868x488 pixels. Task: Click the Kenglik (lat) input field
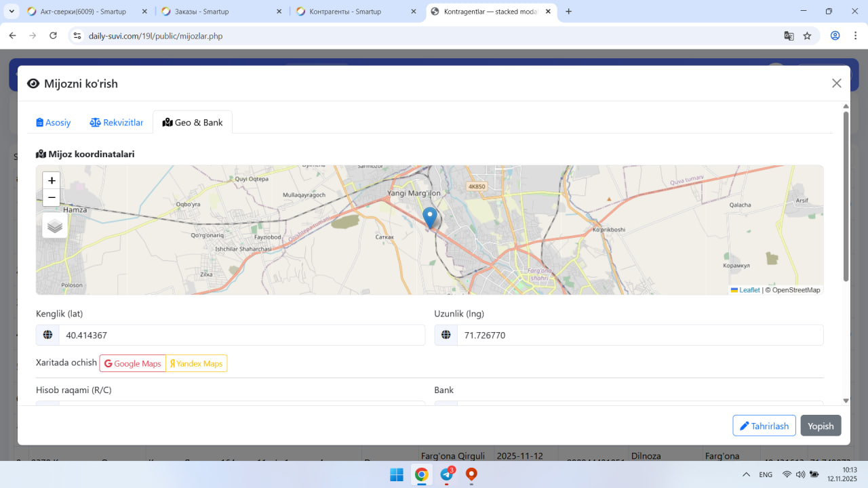coord(241,335)
